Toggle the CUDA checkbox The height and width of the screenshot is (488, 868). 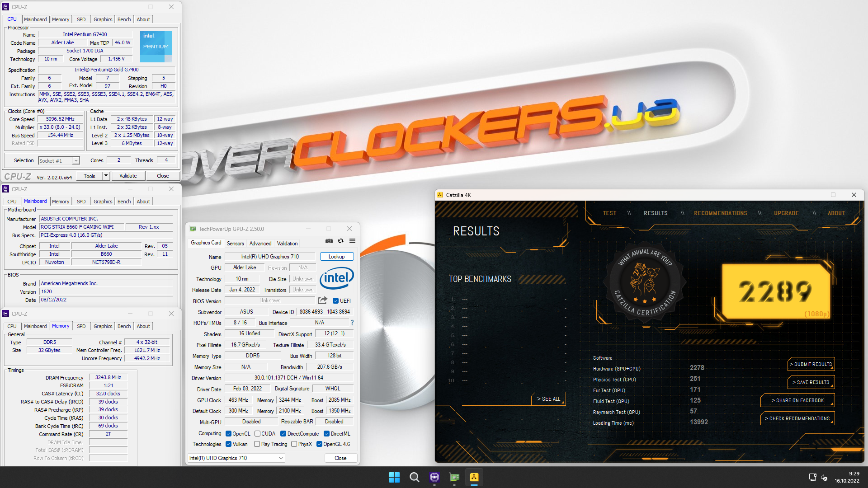coord(257,434)
